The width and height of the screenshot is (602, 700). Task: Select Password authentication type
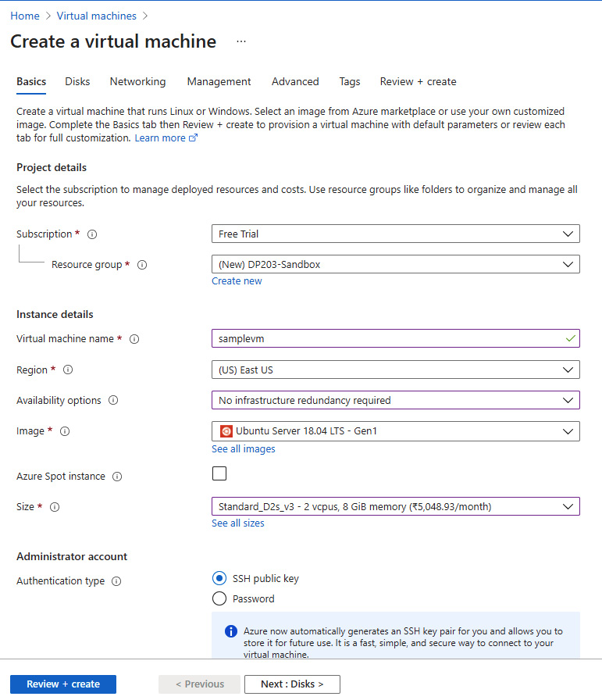coord(219,598)
